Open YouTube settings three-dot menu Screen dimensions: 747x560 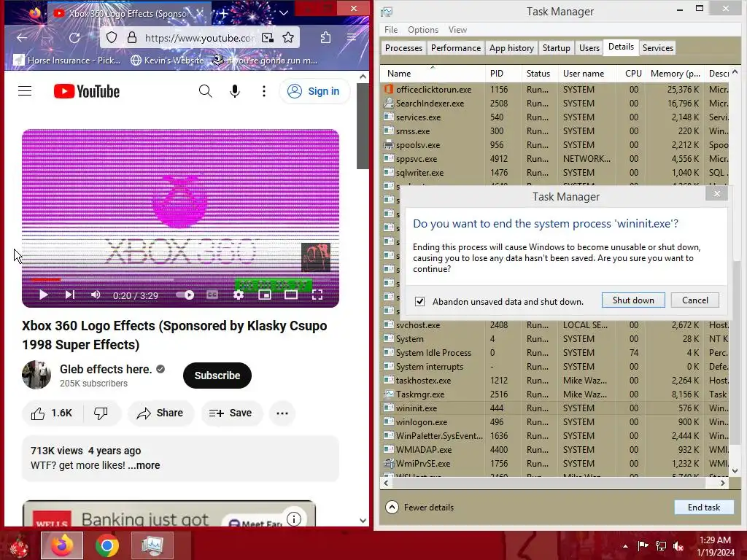pyautogui.click(x=264, y=91)
